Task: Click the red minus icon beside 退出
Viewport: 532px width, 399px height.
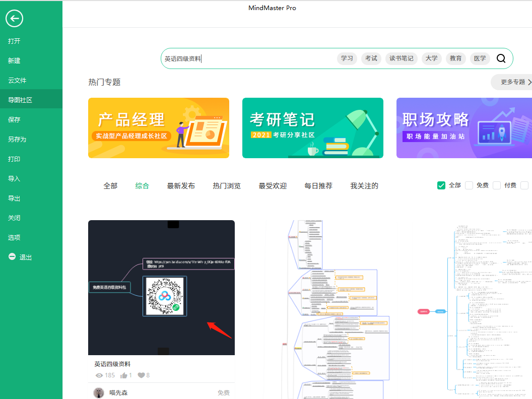Action: (12, 256)
